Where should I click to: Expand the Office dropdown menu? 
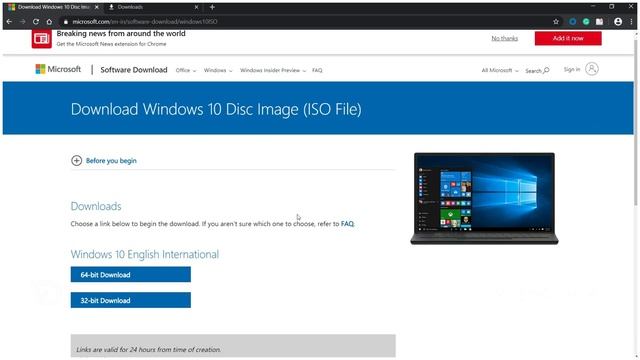click(186, 70)
